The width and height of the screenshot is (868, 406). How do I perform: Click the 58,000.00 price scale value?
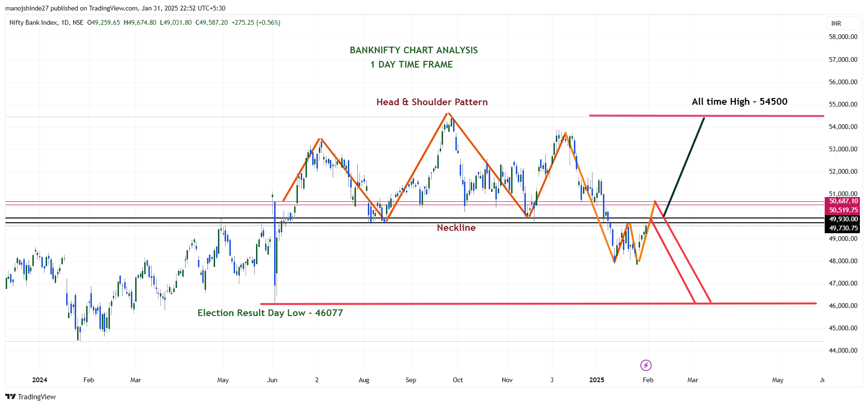843,37
